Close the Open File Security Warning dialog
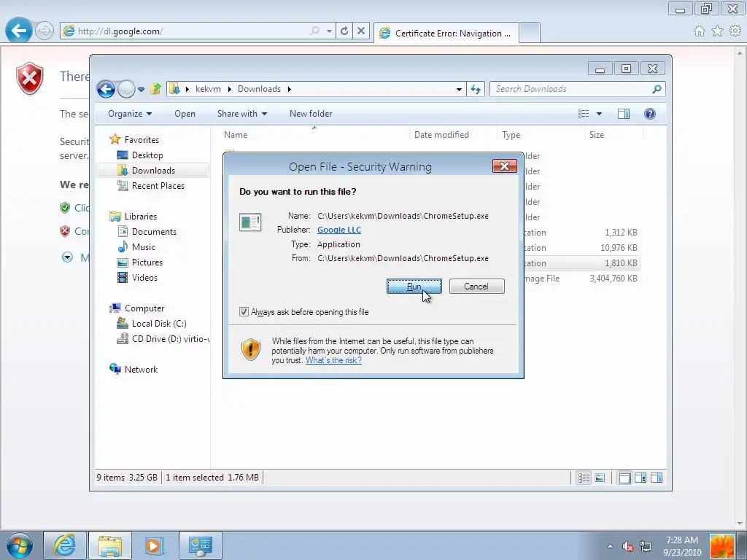The height and width of the screenshot is (560, 747). tap(505, 166)
